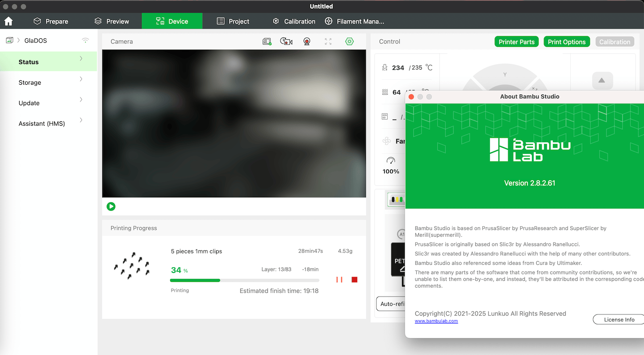The image size is (644, 355).
Task: Stop the print with red square
Action: [x=355, y=280]
